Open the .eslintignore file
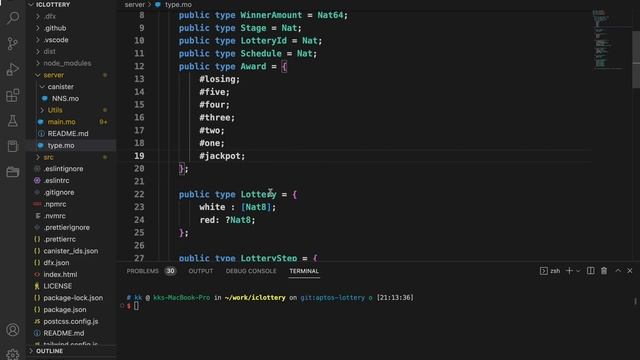640x360 pixels. tap(63, 169)
